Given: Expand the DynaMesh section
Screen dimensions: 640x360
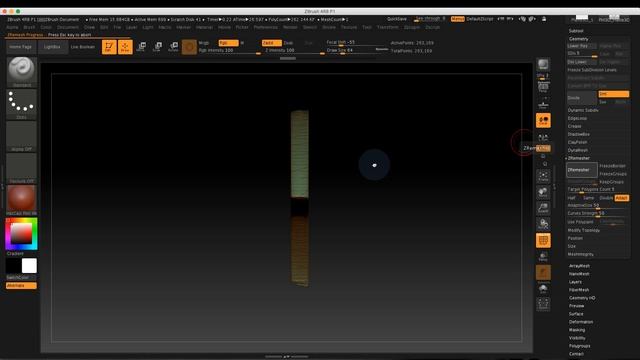Looking at the screenshot, I should pyautogui.click(x=578, y=150).
